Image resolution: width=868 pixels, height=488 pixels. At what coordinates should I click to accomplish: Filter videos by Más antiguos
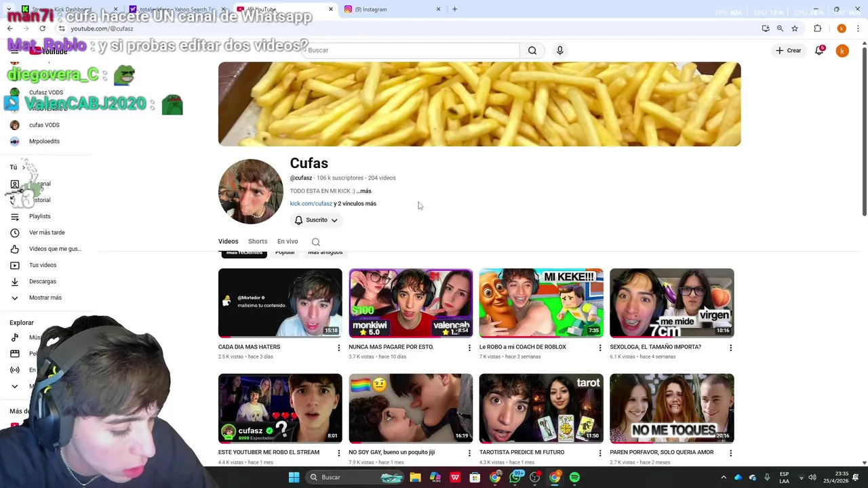click(325, 253)
